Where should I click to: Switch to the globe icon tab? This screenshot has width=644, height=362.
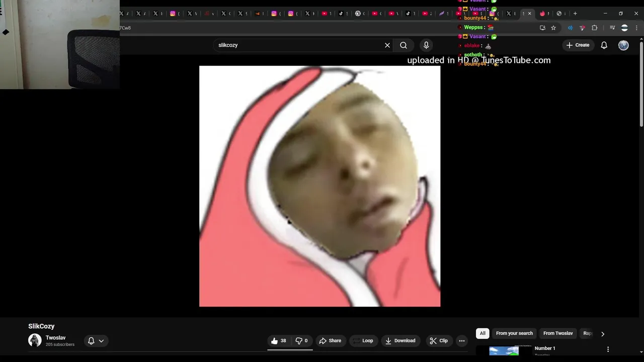coord(559,14)
